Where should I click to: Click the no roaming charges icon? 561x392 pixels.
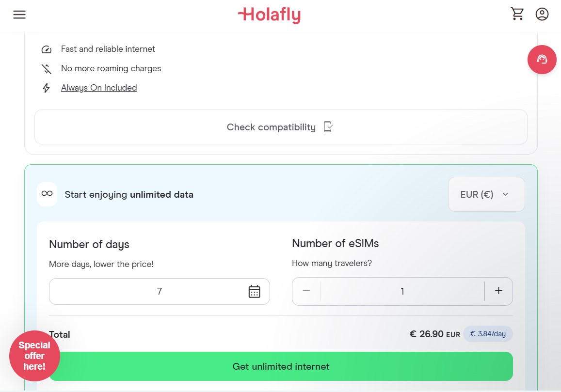tap(47, 69)
